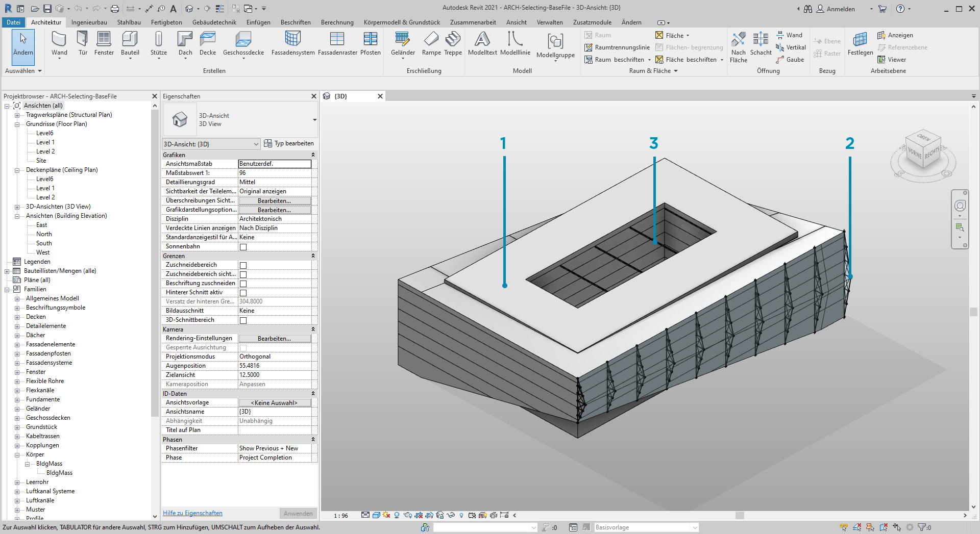
Task: Enable the Zuschneidebereich checkbox
Action: tap(243, 265)
